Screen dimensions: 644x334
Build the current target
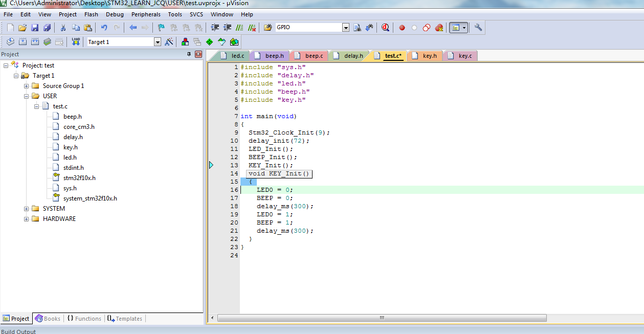pos(23,42)
